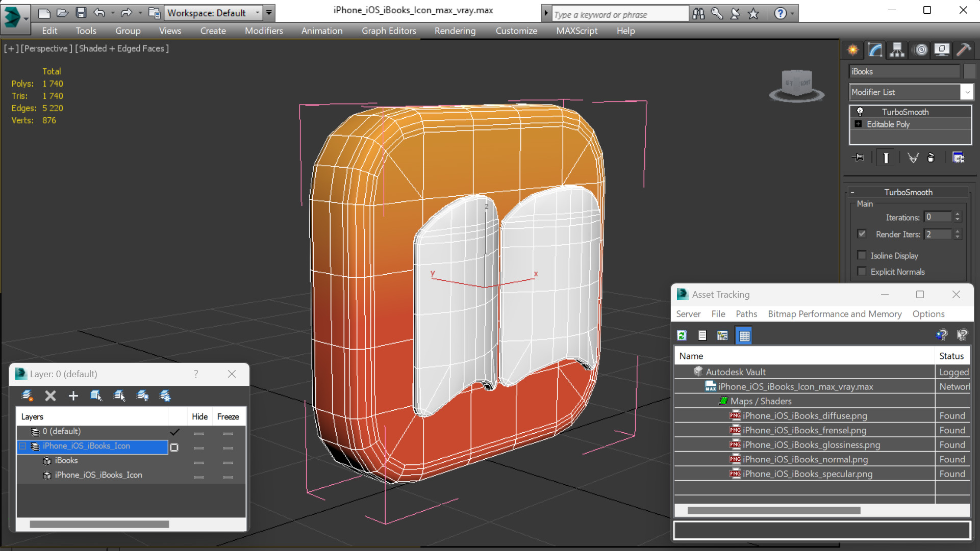Refresh the Asset Tracking list
Screen dimensions: 980x551
click(x=682, y=335)
